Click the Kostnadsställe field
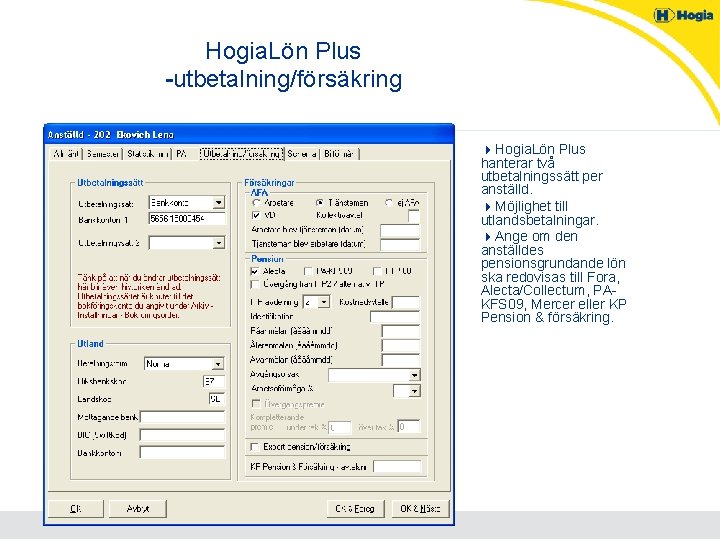 [x=406, y=302]
